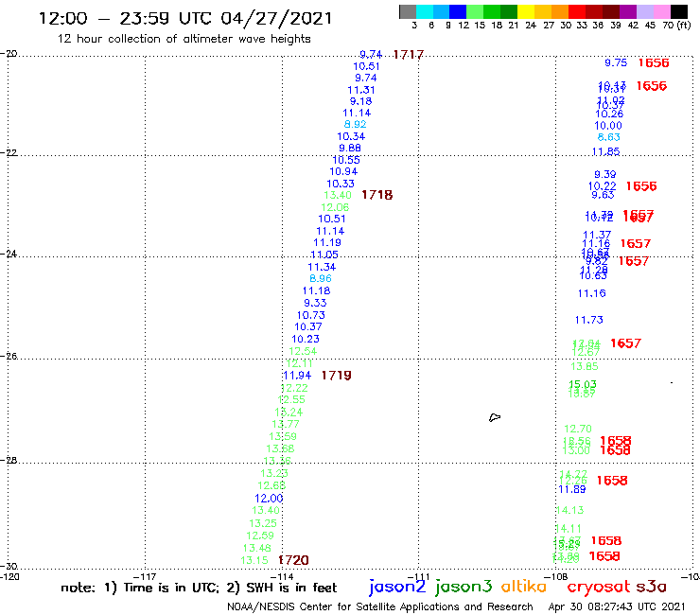The height and width of the screenshot is (615, 700).
Task: Click the cryosat satellite legend label
Action: (598, 587)
